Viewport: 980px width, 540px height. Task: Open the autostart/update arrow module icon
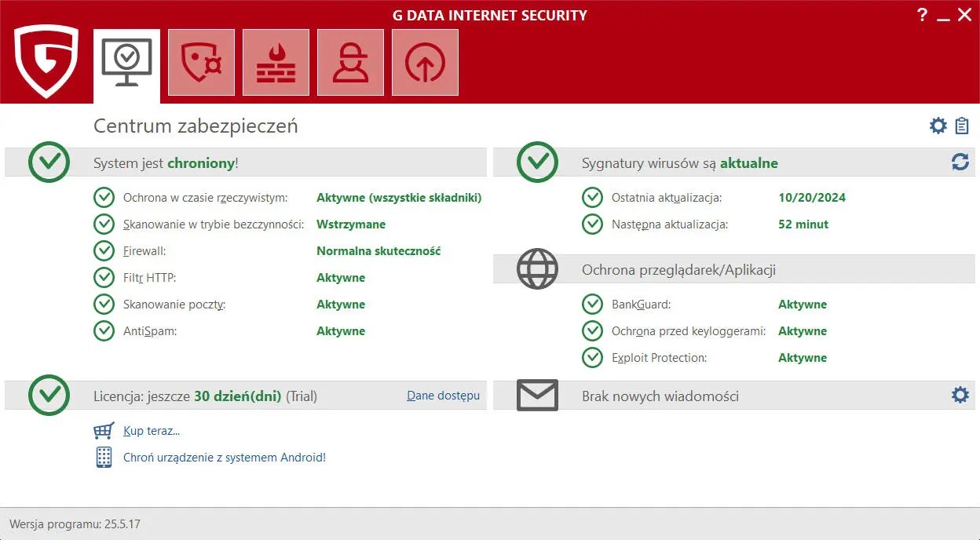click(425, 62)
